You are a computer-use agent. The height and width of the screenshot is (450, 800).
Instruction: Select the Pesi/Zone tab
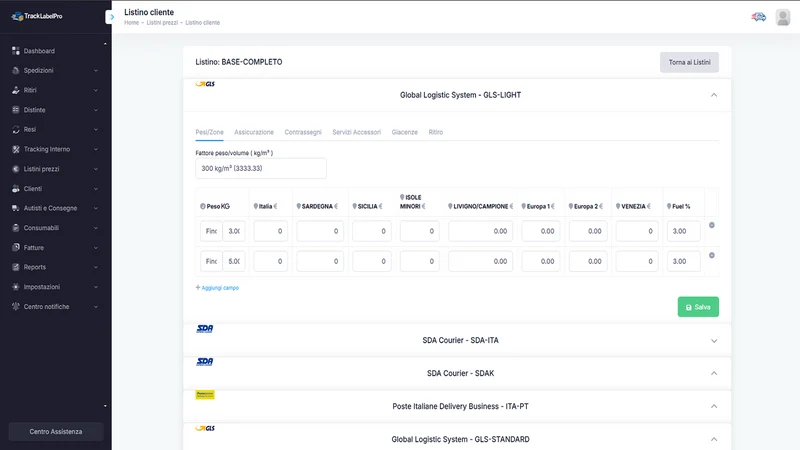[x=209, y=132]
